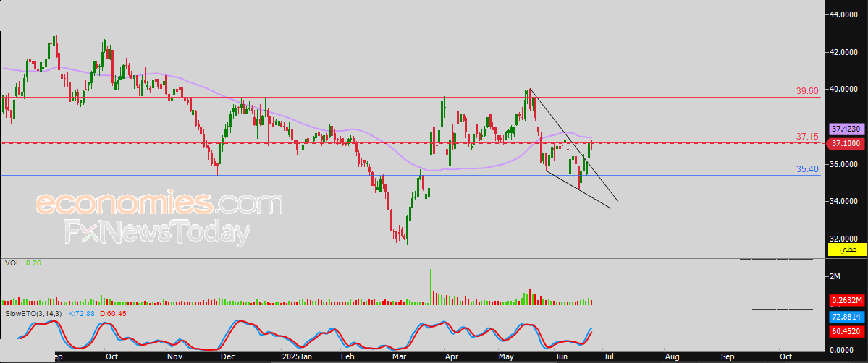This screenshot has height=363, width=868.
Task: Click the Jun date axis label
Action: pos(562,357)
